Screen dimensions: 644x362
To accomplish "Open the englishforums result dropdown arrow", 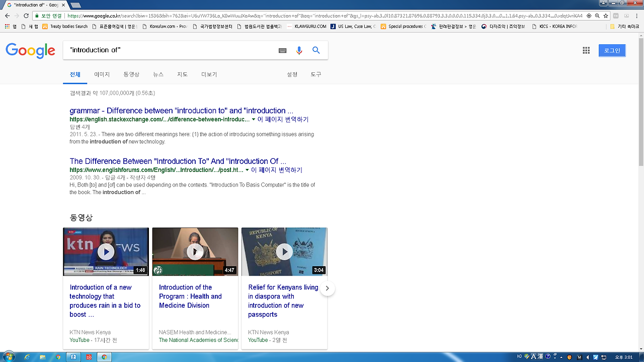I will pyautogui.click(x=247, y=170).
